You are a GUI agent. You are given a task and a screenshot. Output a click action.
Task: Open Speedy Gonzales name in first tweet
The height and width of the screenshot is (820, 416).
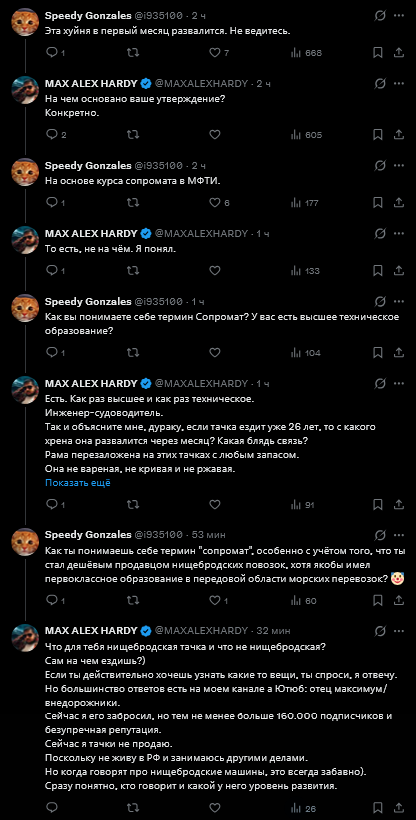[88, 16]
